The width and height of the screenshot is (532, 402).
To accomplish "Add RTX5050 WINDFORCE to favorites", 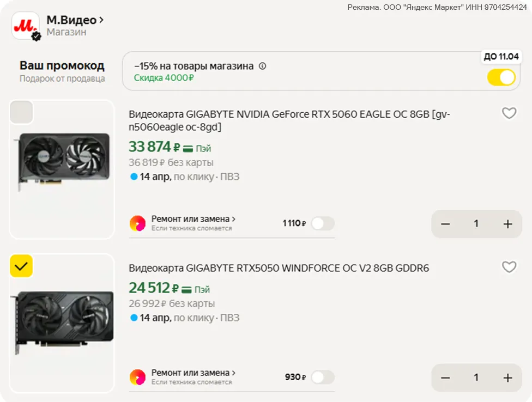I will pyautogui.click(x=509, y=267).
